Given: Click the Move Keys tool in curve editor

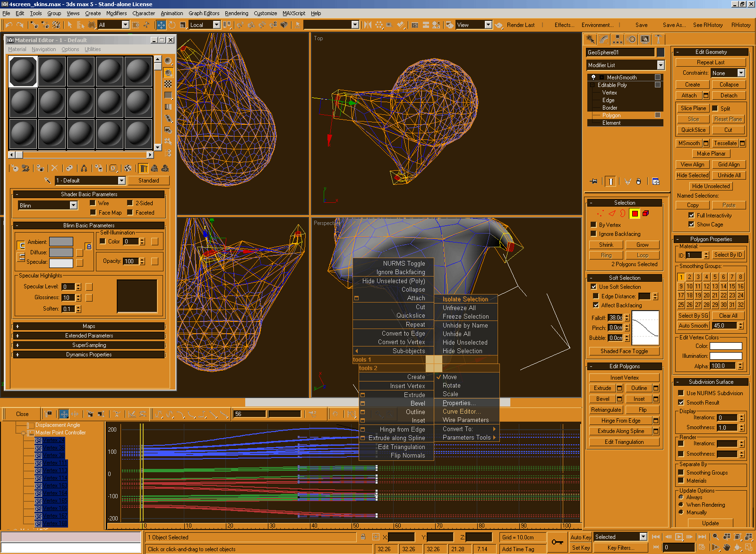Looking at the screenshot, I should [64, 414].
